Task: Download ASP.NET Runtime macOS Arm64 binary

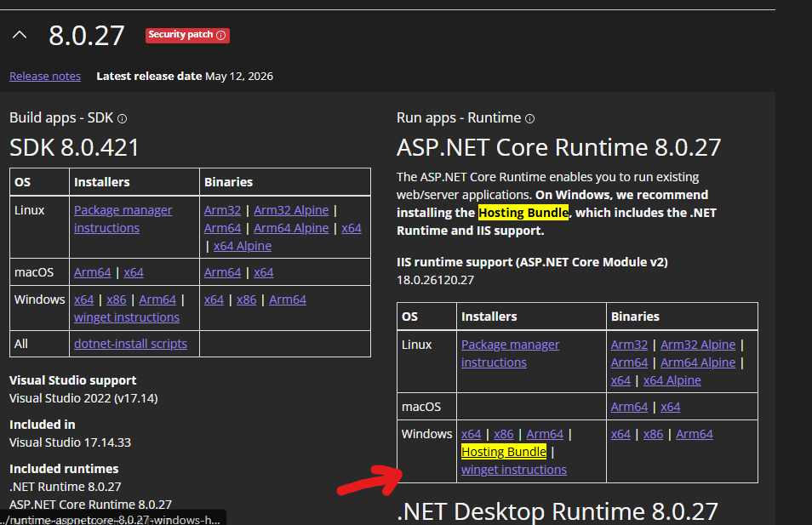Action: pos(629,407)
